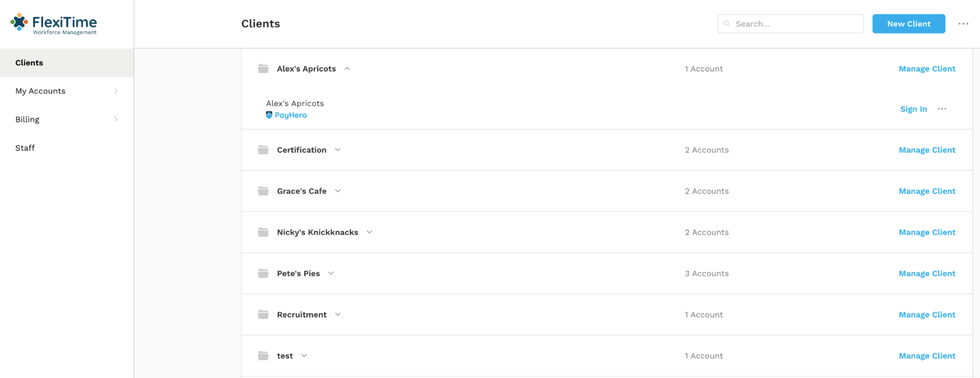The width and height of the screenshot is (980, 378).
Task: Click the folder icon beside Recruitment
Action: click(263, 314)
